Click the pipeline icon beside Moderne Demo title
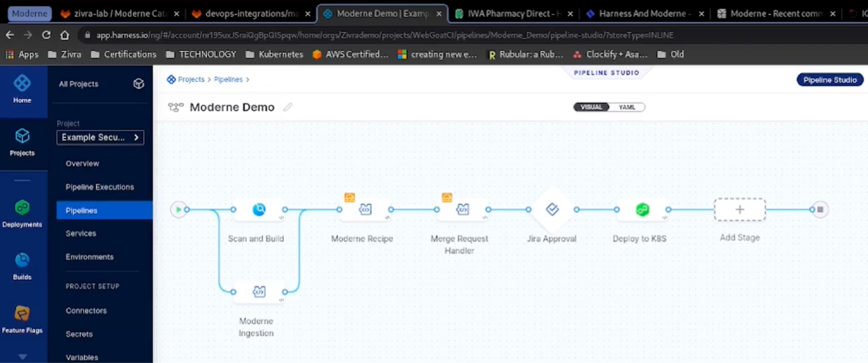 pyautogui.click(x=176, y=107)
